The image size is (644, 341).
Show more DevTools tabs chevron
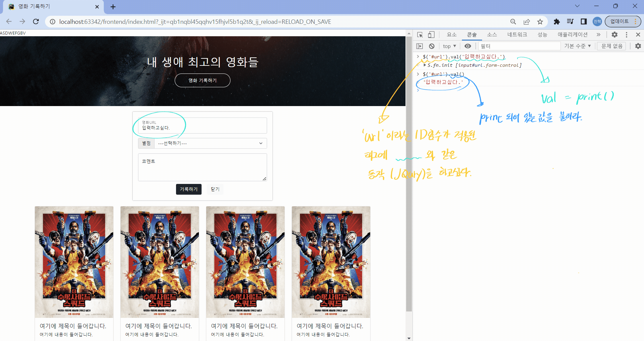pyautogui.click(x=598, y=35)
